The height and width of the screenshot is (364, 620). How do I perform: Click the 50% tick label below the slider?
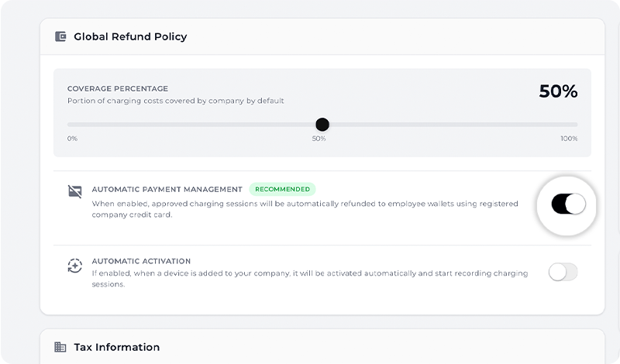coord(319,139)
